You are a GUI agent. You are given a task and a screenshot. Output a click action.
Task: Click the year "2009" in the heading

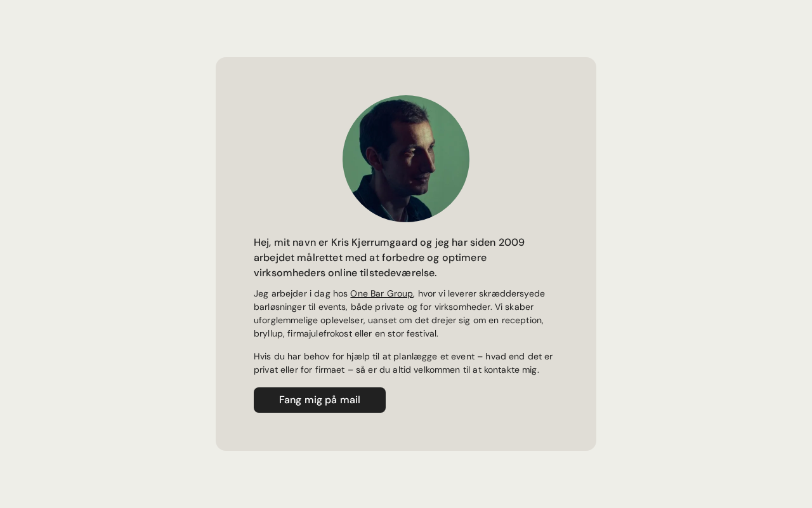(511, 243)
